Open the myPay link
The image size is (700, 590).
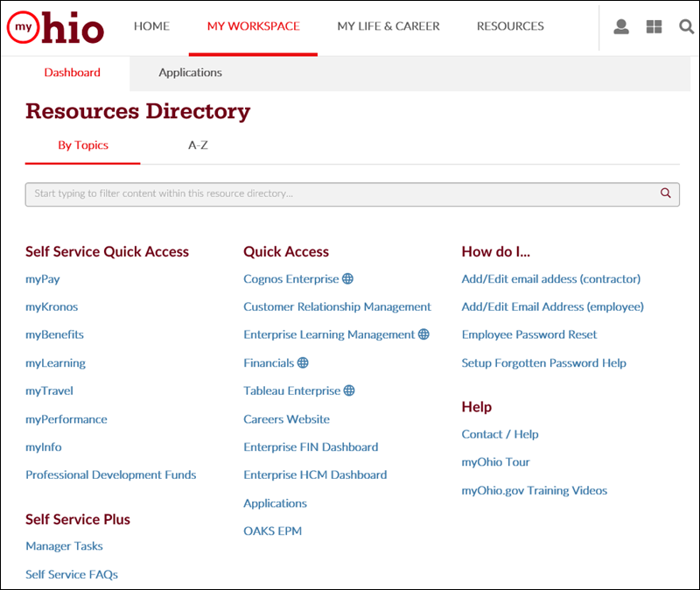coord(42,279)
